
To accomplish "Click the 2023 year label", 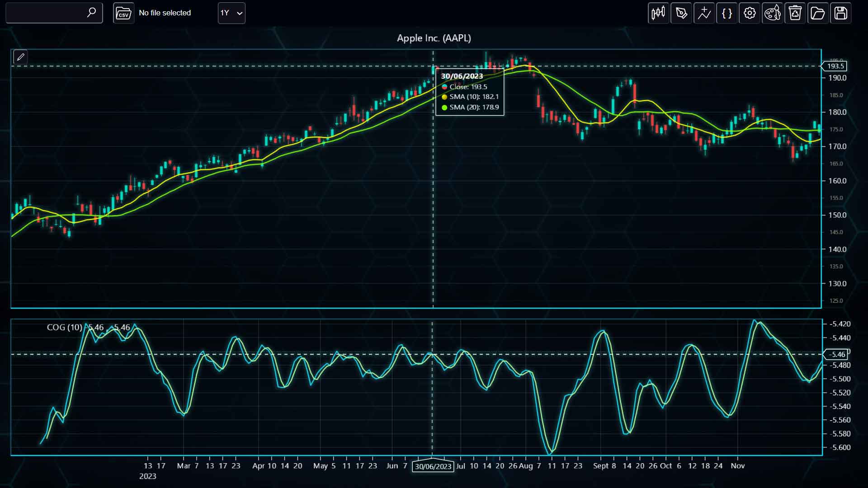I will coord(147,476).
